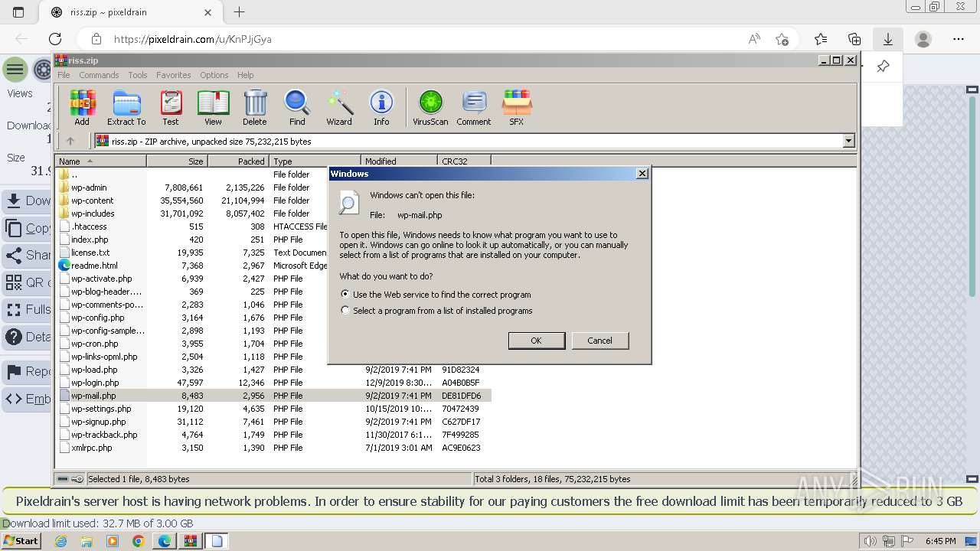Viewport: 980px width, 551px height.
Task: Click the riss.zip browser tab
Action: (x=130, y=12)
